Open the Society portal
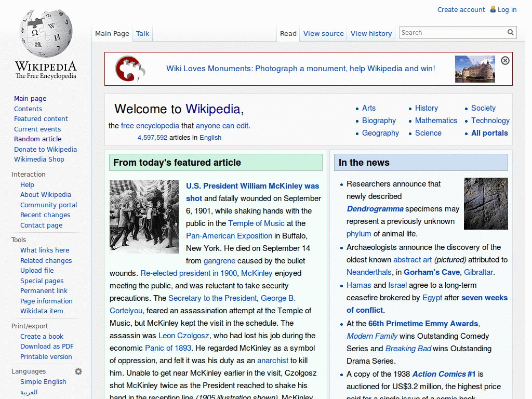 (x=484, y=108)
